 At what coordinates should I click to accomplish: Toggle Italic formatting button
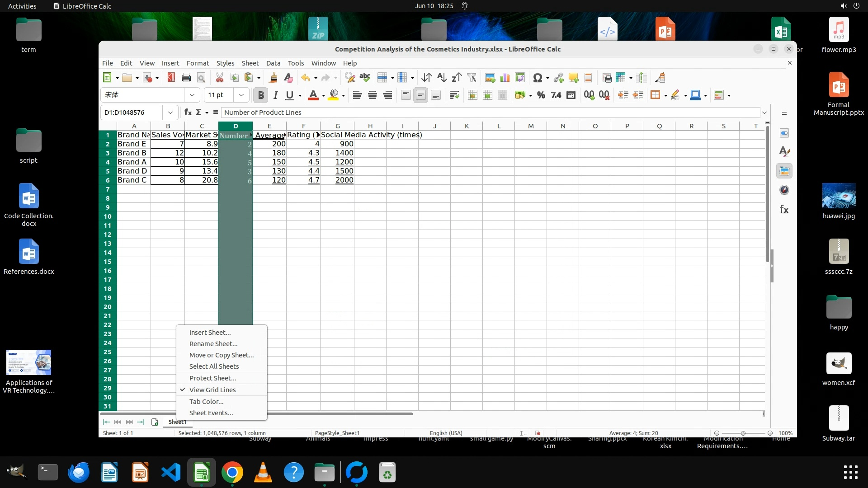pos(275,95)
